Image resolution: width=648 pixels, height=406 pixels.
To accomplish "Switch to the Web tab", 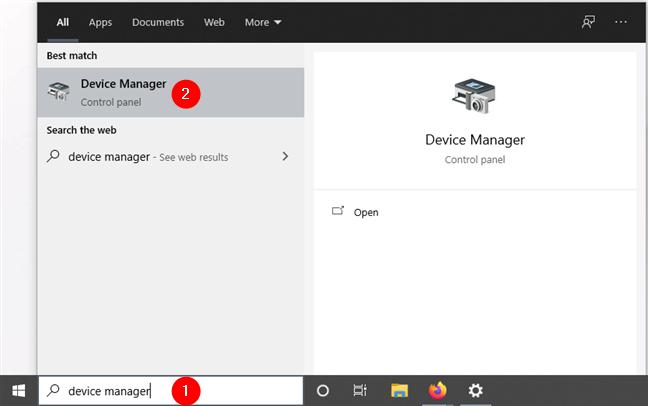I will pyautogui.click(x=214, y=22).
